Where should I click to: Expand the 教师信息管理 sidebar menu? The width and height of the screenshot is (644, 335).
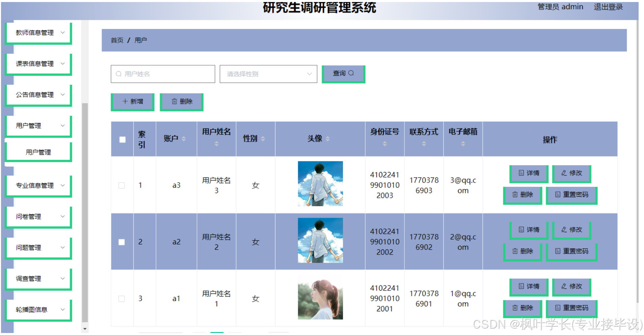[x=39, y=33]
